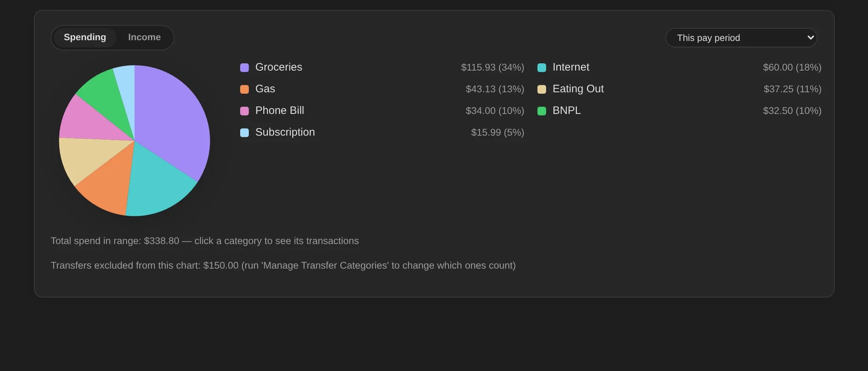The height and width of the screenshot is (371, 868).
Task: Click the orange Gas legend swatch
Action: (x=245, y=89)
